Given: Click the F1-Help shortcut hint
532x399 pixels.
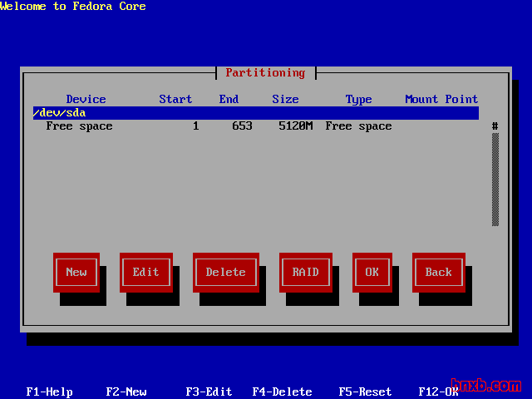Looking at the screenshot, I should point(50,392).
